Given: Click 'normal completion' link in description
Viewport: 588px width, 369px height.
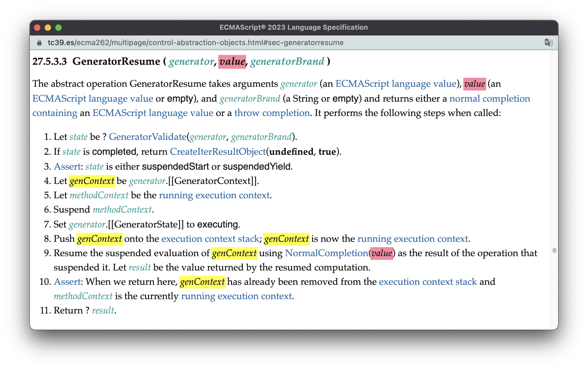Looking at the screenshot, I should [490, 99].
